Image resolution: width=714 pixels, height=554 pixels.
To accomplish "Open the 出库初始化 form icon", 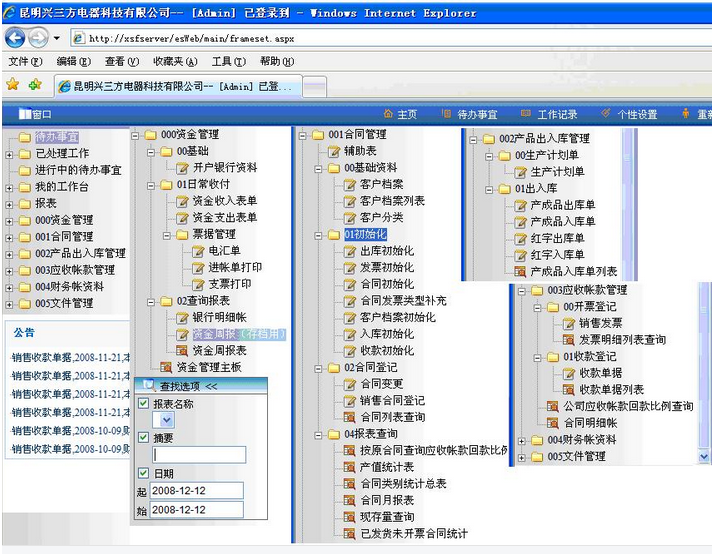I will pos(350,251).
